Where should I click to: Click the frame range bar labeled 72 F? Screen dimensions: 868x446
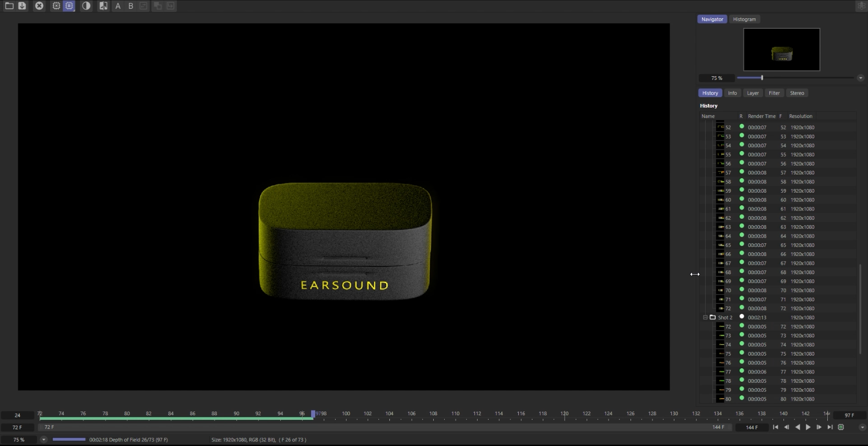(385, 427)
